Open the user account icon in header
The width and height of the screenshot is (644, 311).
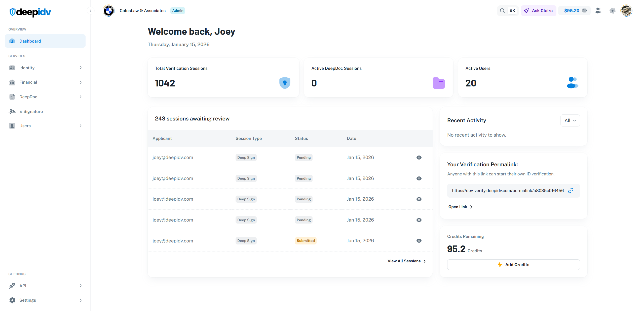coord(598,11)
